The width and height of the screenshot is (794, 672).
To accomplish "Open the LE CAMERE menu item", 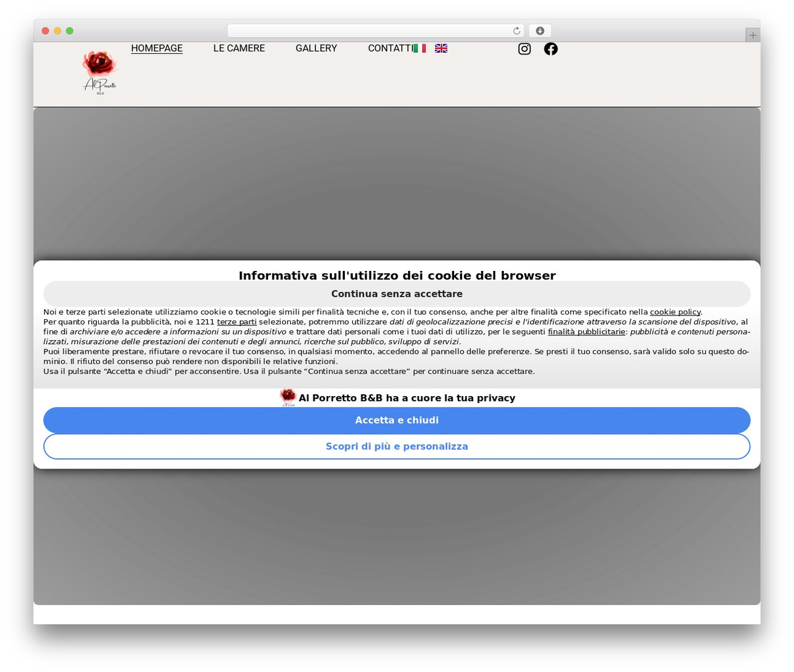I will [239, 48].
